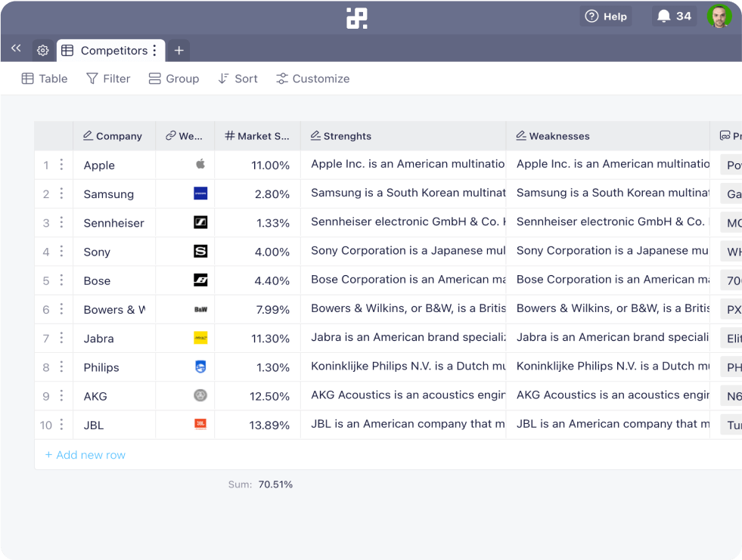Click the Apple website logo icon
742x560 pixels.
coord(200,164)
